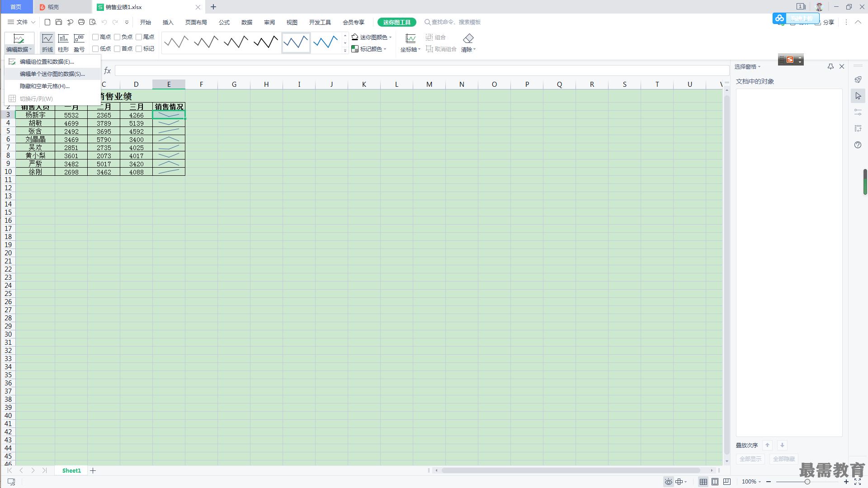This screenshot has height=488, width=868.
Task: Click the help question mark sidebar icon
Action: pos(858,145)
